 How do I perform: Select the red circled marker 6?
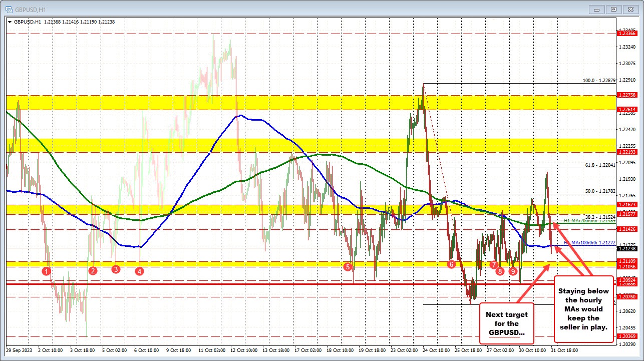click(451, 263)
